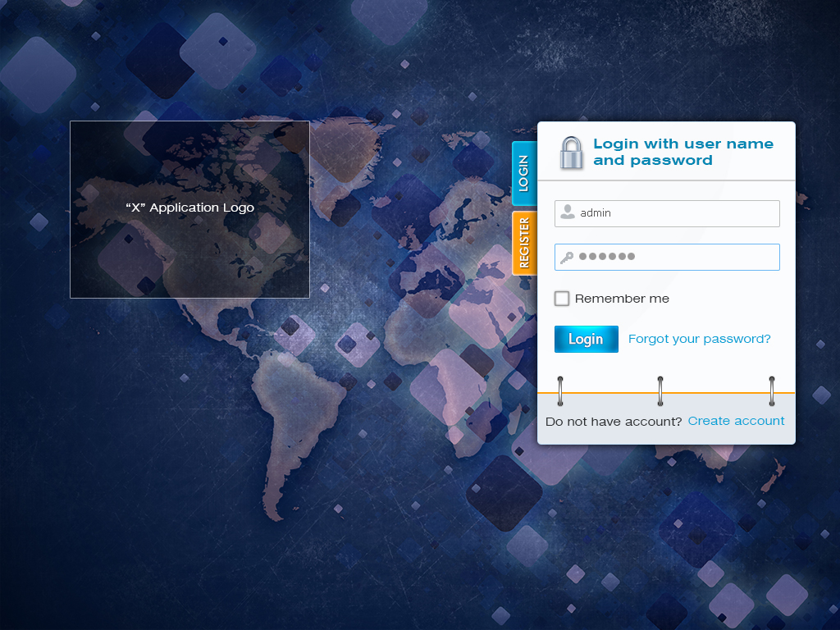840x630 pixels.
Task: Open the Forgot your password? link
Action: [699, 339]
